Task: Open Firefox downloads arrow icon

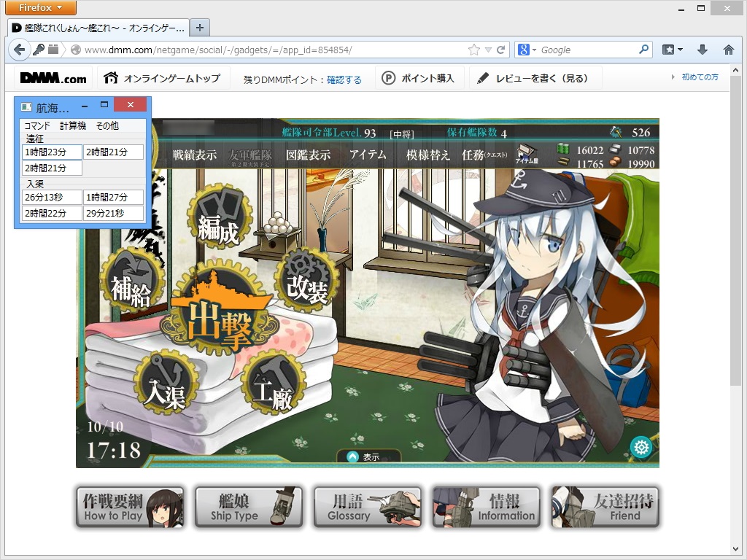Action: pos(703,50)
